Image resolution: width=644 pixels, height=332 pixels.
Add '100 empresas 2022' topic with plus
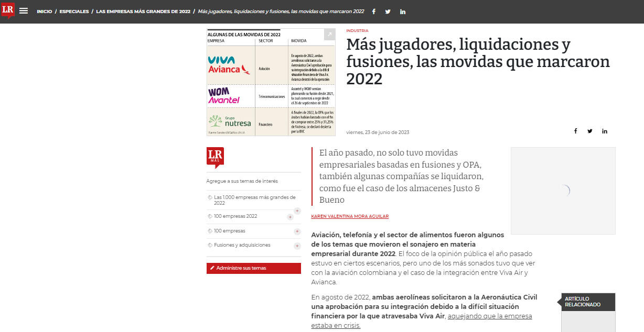click(x=290, y=217)
